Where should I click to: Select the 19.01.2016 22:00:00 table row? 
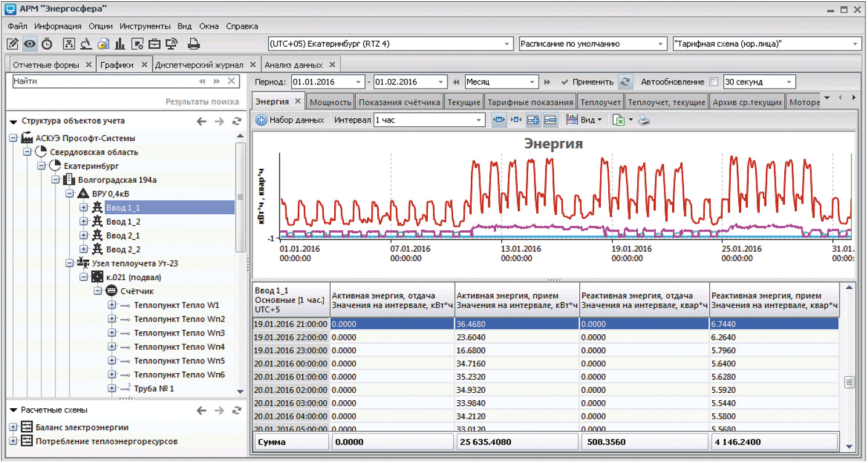pos(545,337)
